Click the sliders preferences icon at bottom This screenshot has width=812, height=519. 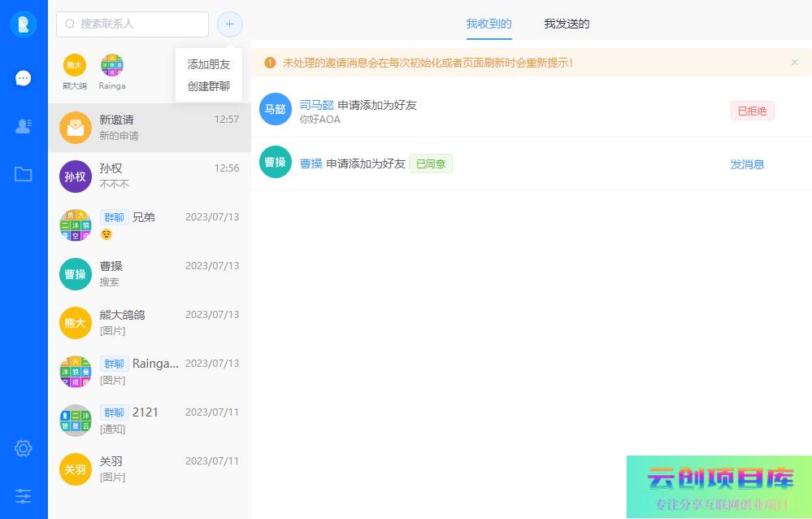(x=24, y=495)
